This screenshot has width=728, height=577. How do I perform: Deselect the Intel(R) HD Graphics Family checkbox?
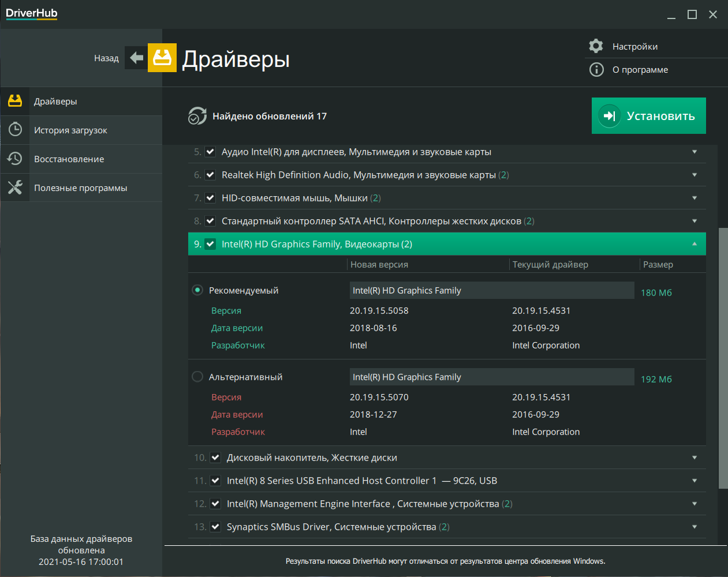(x=210, y=243)
